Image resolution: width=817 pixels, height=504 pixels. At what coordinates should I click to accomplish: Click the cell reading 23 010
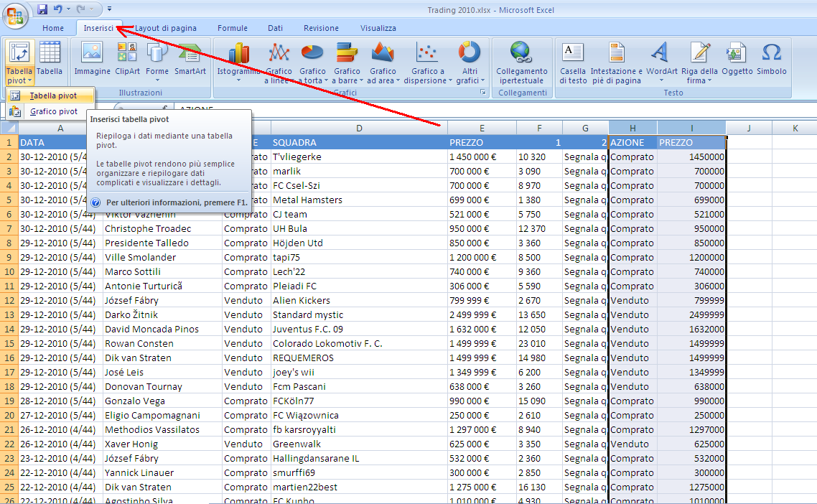click(539, 343)
